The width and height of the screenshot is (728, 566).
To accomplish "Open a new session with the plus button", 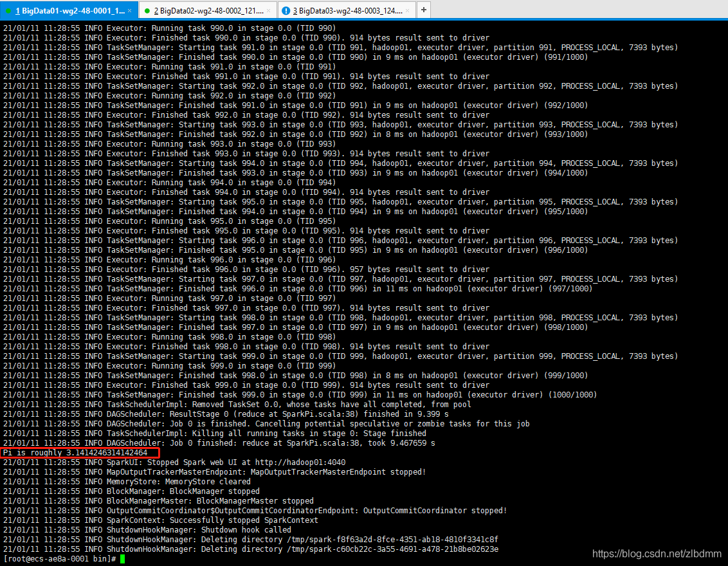I will pyautogui.click(x=423, y=10).
